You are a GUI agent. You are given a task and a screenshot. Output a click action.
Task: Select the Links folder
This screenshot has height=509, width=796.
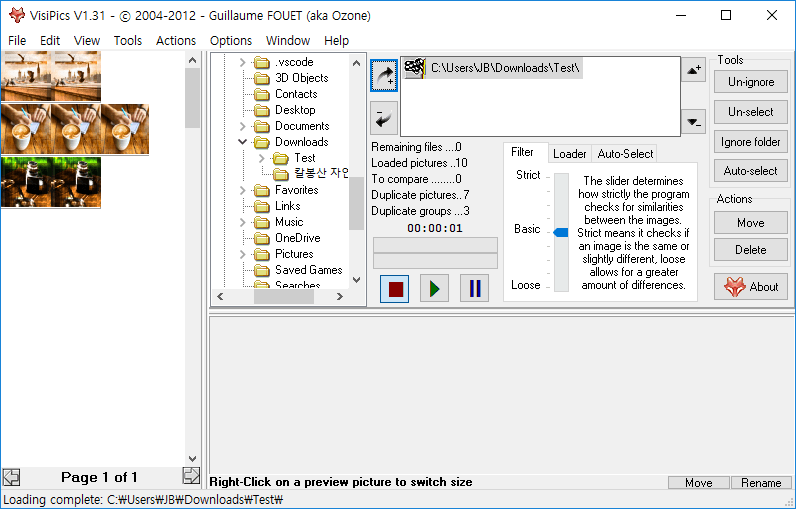pyautogui.click(x=277, y=206)
